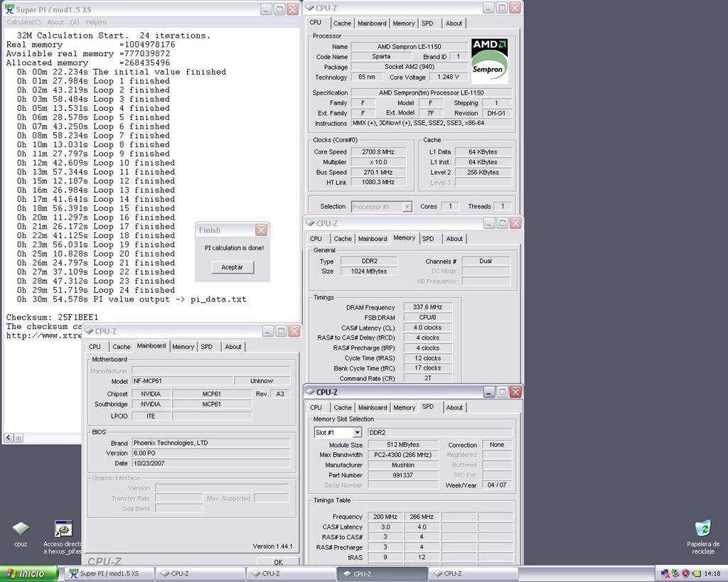Click the red shield tray icon
This screenshot has width=728, height=582.
(x=685, y=573)
